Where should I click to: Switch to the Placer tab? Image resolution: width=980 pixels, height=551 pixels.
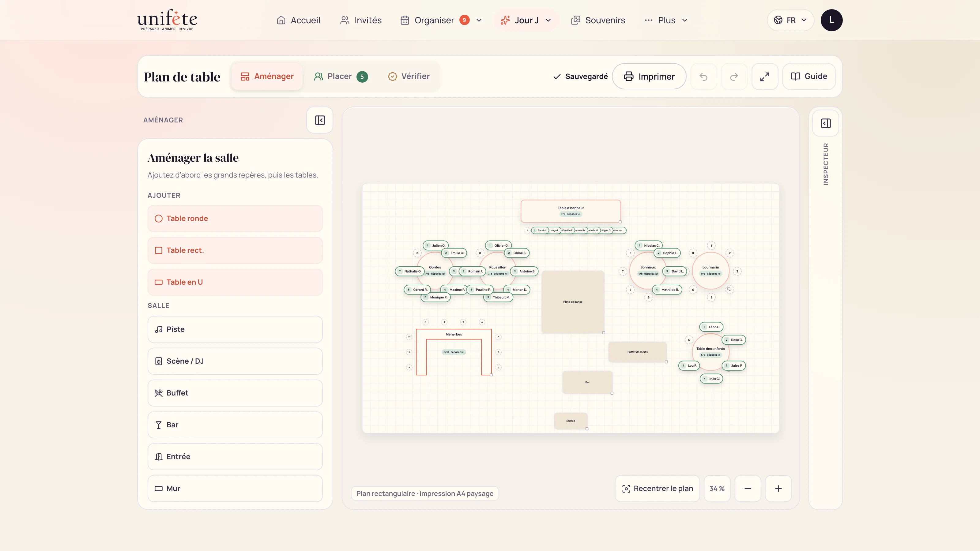341,77
